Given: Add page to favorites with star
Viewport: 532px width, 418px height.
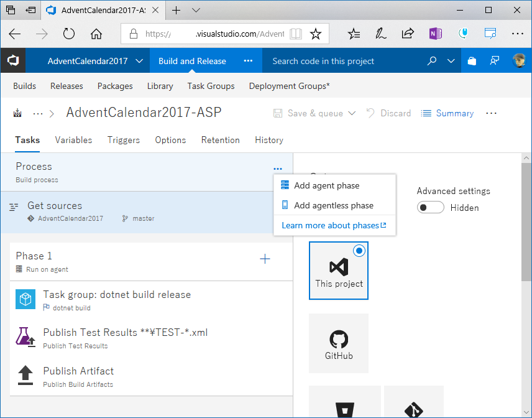Looking at the screenshot, I should (316, 34).
